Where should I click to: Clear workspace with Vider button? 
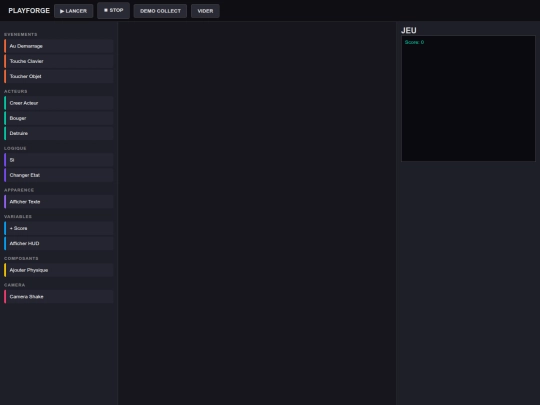click(205, 11)
